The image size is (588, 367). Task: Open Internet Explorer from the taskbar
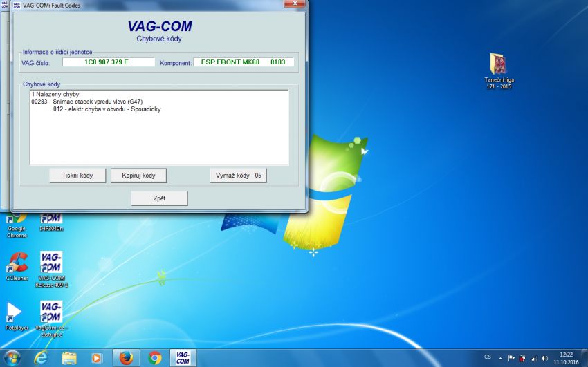point(40,357)
